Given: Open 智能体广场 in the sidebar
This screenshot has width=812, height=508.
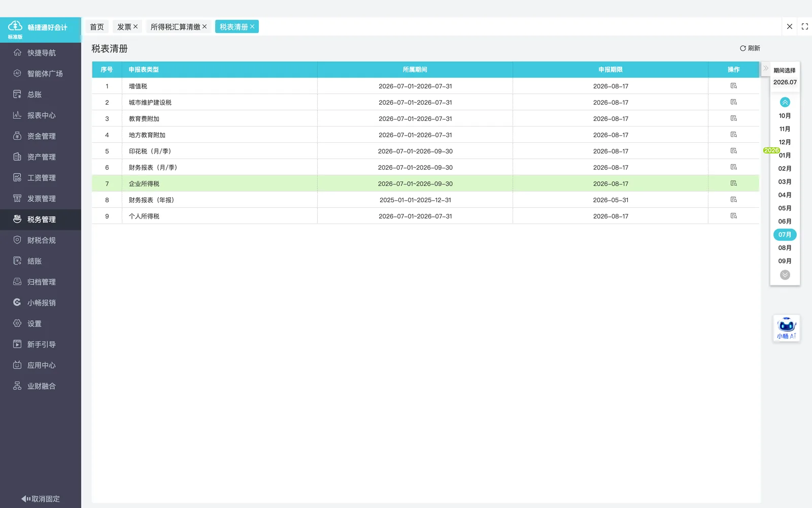Looking at the screenshot, I should [x=41, y=74].
